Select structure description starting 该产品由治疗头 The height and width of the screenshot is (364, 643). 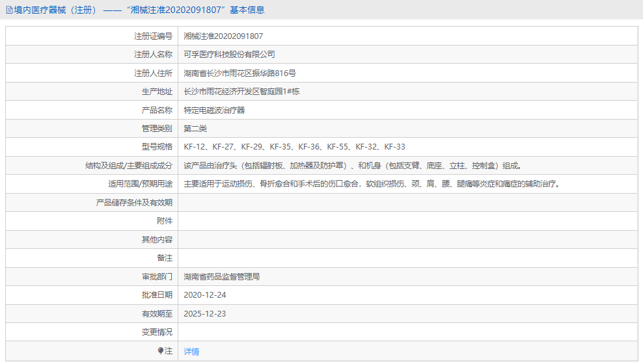[353, 165]
